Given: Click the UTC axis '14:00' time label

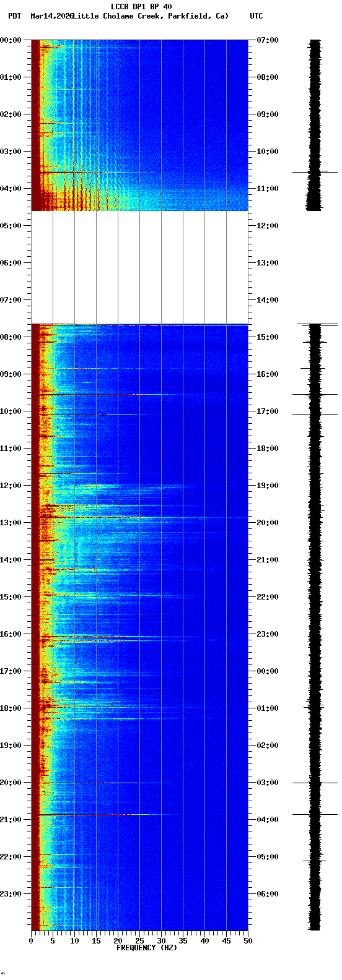Looking at the screenshot, I should 268,300.
